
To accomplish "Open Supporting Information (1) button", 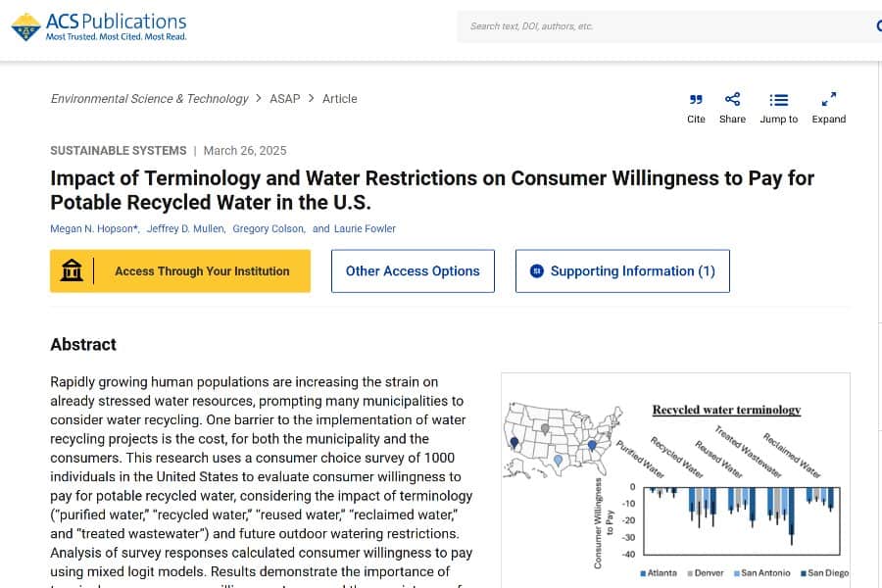I will (x=632, y=271).
